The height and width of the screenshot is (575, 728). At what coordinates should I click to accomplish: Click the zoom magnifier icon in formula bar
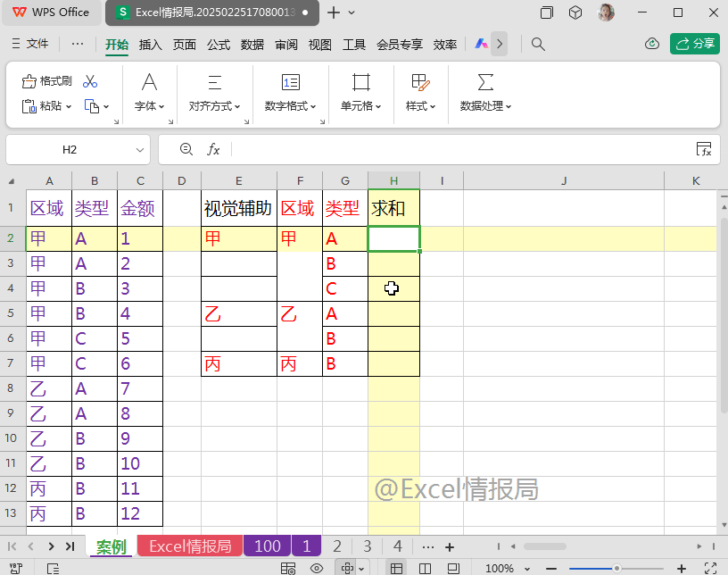186,149
